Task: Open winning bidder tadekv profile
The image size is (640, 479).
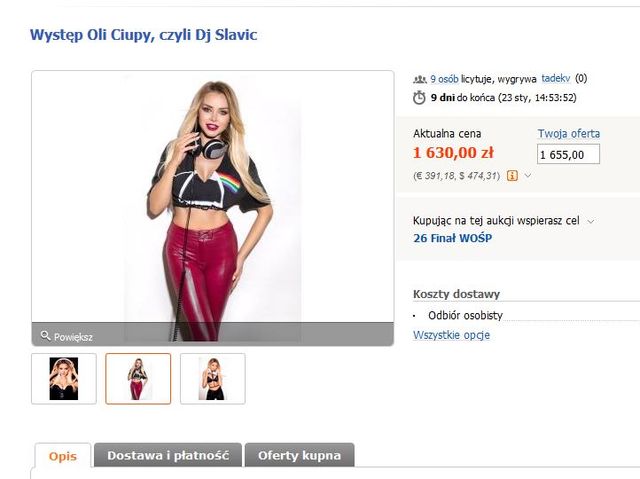Action: click(x=555, y=79)
